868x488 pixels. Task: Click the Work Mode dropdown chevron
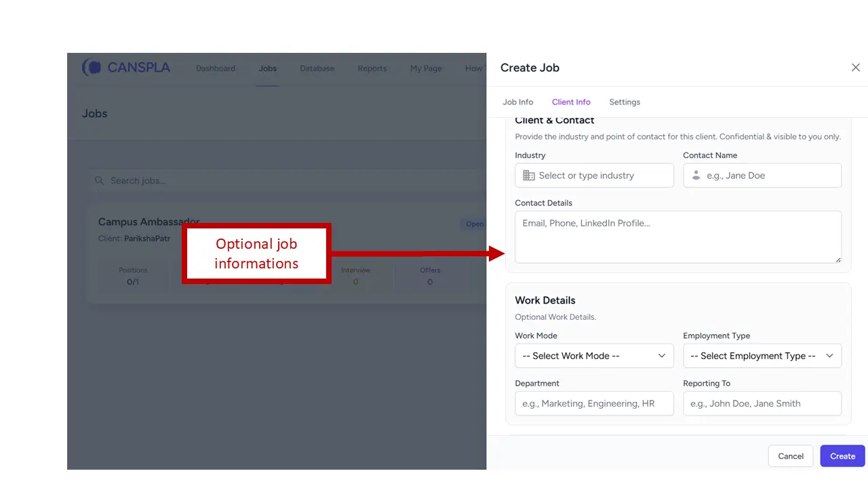(x=662, y=356)
